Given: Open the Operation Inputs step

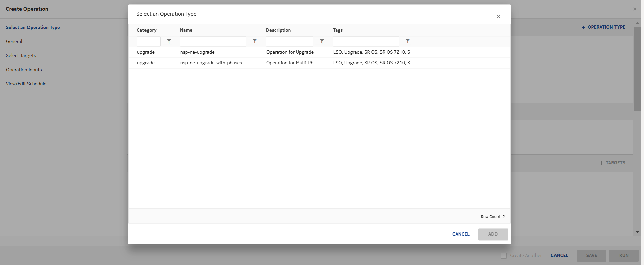Looking at the screenshot, I should point(24,70).
